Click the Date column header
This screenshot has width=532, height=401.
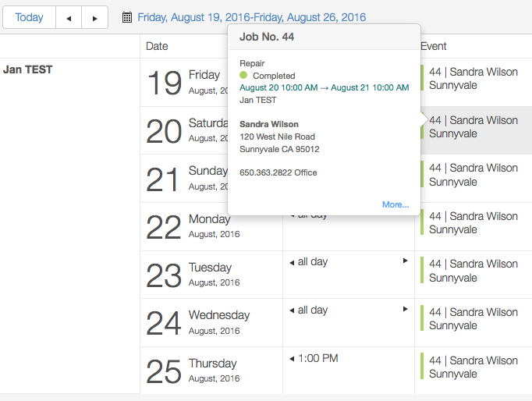(x=157, y=46)
